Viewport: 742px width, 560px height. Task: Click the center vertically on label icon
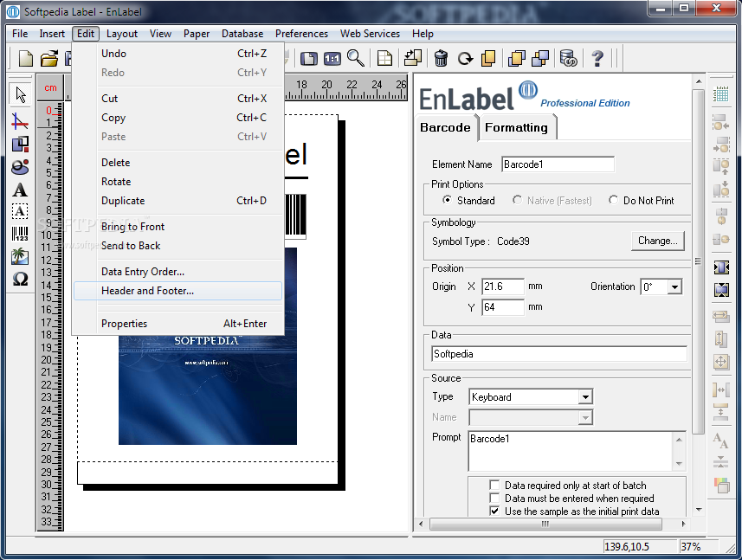[x=721, y=289]
